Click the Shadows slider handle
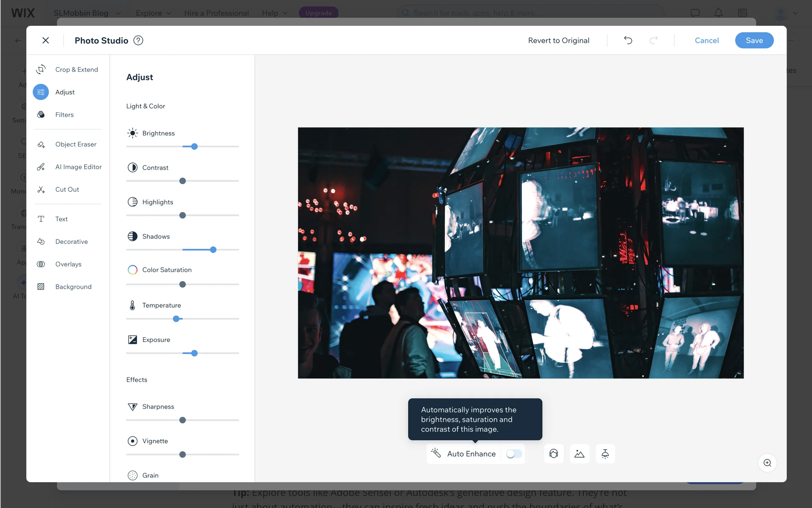Screen dimensions: 812x508 coord(213,250)
